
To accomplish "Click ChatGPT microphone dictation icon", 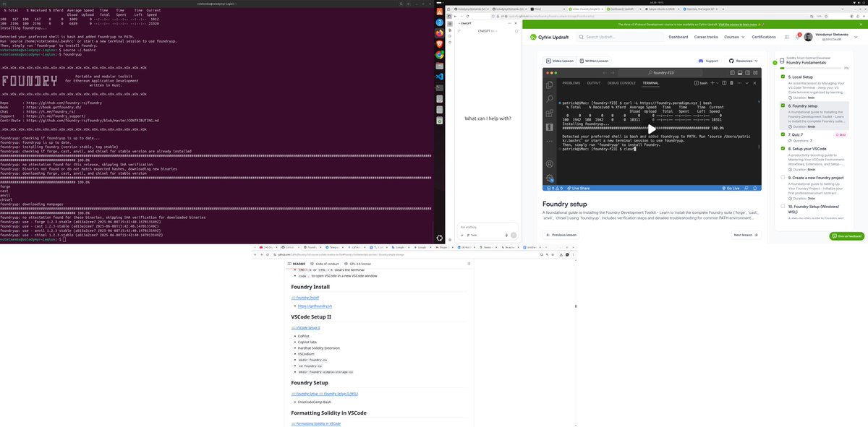I will coord(505,235).
